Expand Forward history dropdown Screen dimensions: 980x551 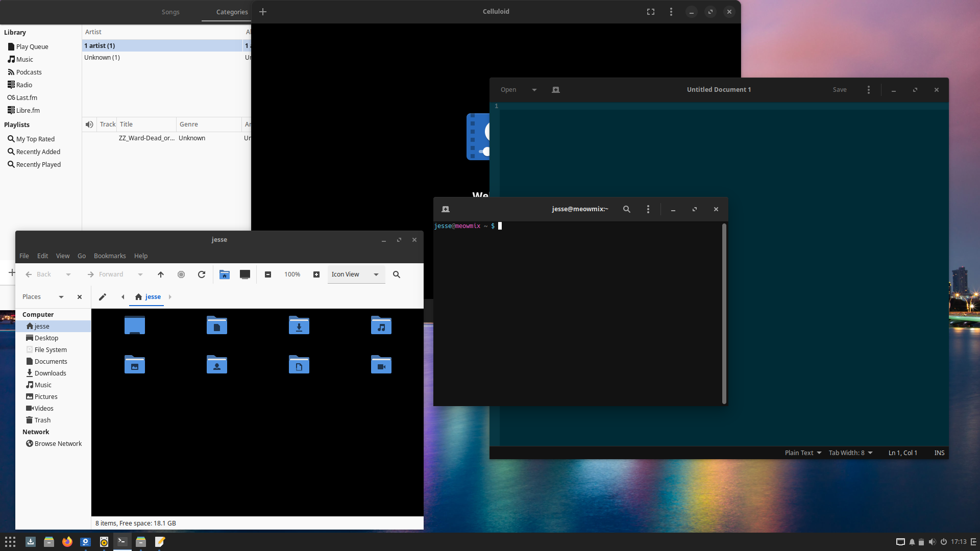(x=140, y=274)
